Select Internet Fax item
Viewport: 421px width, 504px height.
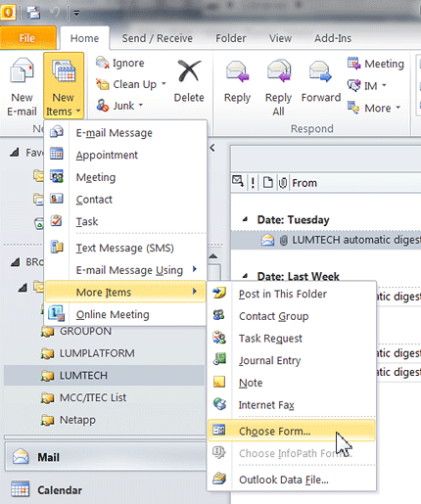click(x=292, y=405)
